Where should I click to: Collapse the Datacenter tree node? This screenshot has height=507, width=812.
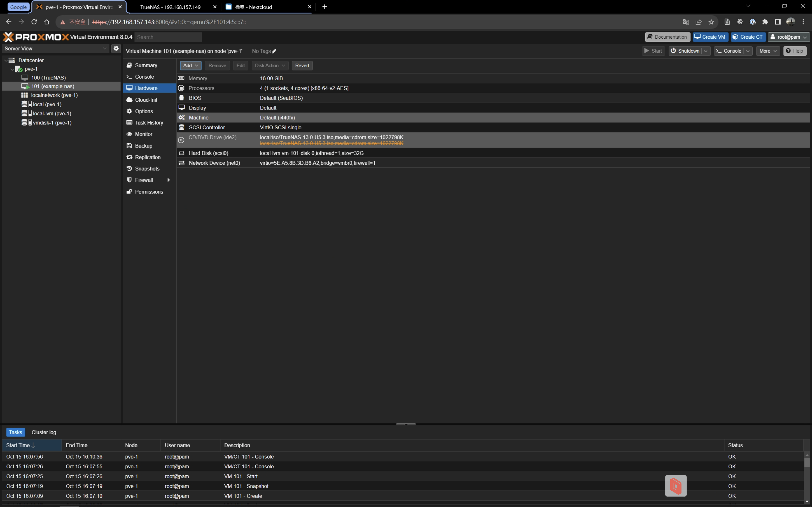[x=6, y=60]
